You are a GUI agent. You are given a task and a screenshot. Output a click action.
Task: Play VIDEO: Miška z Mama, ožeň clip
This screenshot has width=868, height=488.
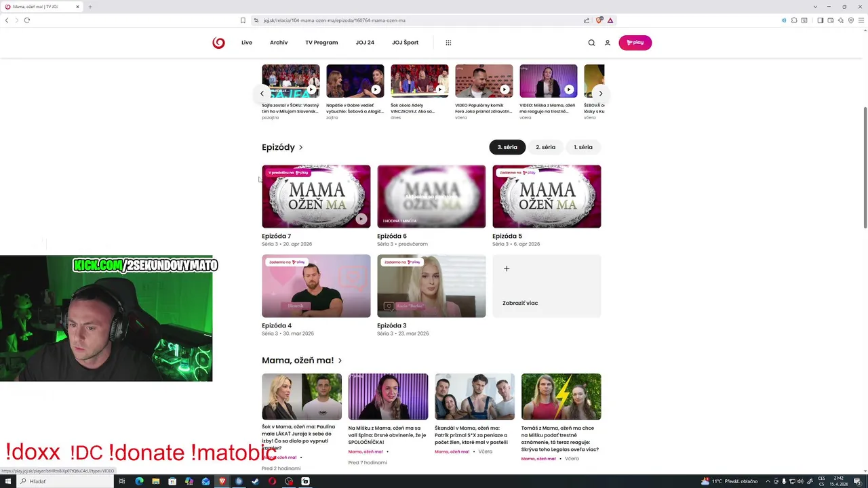548,81
